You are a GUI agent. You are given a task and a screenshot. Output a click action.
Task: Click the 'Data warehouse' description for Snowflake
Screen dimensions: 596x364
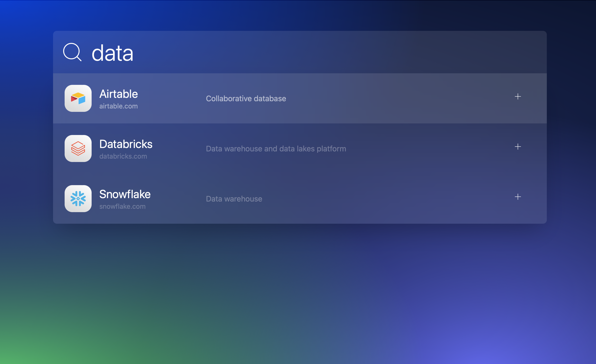pyautogui.click(x=234, y=199)
